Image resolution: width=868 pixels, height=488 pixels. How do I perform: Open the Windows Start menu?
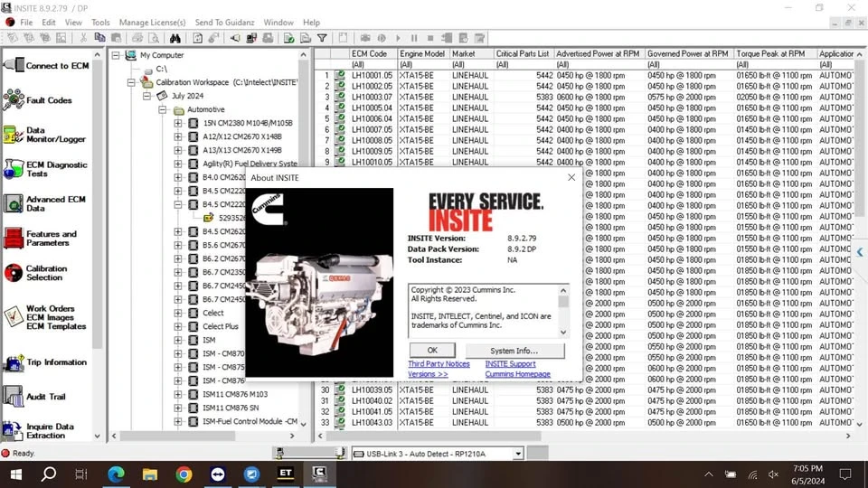click(x=15, y=474)
